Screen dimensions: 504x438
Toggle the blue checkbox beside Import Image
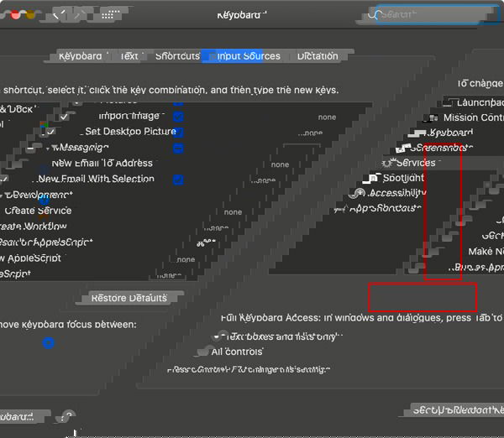pyautogui.click(x=178, y=117)
